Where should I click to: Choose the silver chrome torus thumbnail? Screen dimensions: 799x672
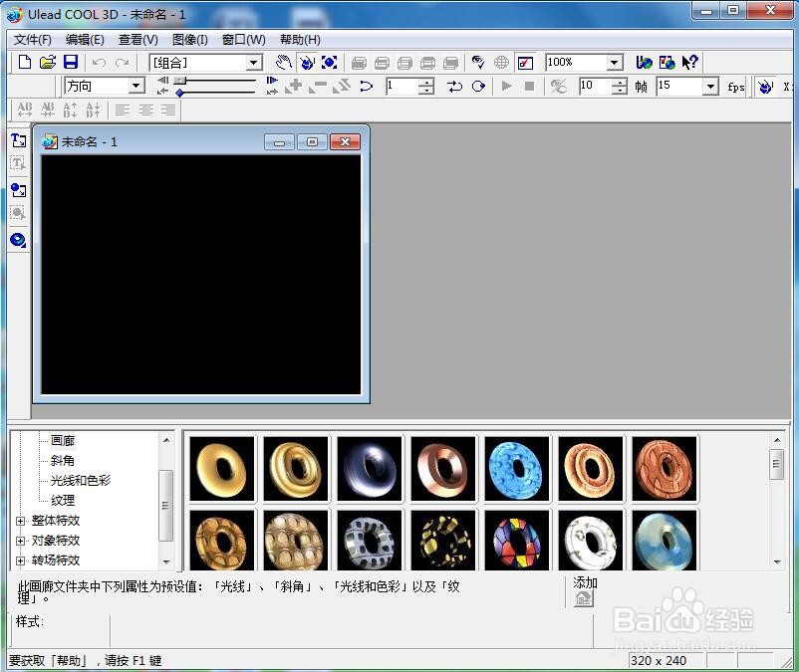click(370, 469)
